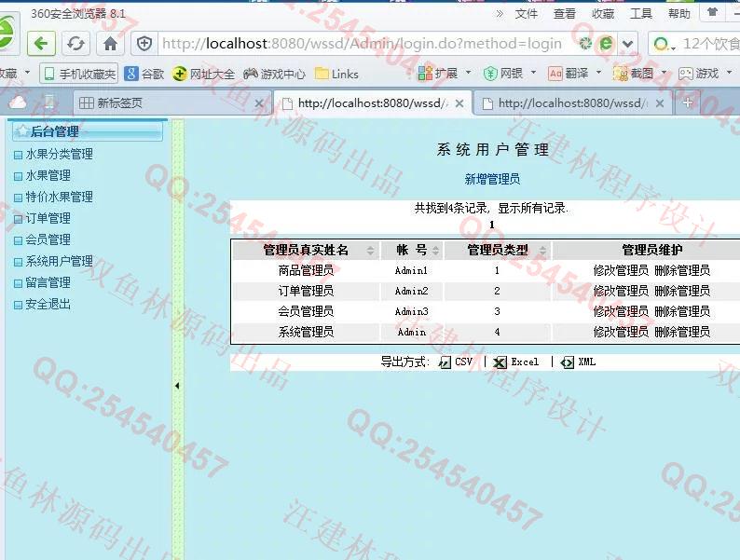Export table as Excel
Screen dimensions: 740x560
[x=515, y=362]
